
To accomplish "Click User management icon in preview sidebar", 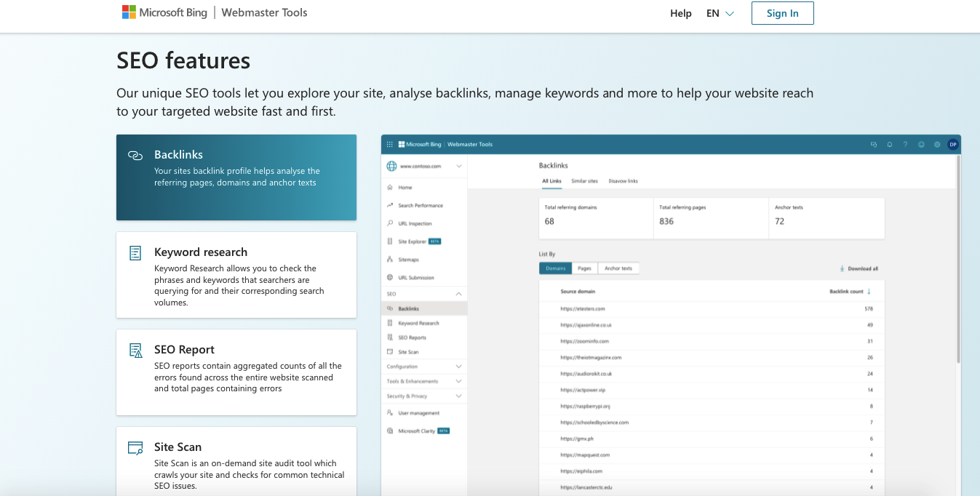I will 391,413.
